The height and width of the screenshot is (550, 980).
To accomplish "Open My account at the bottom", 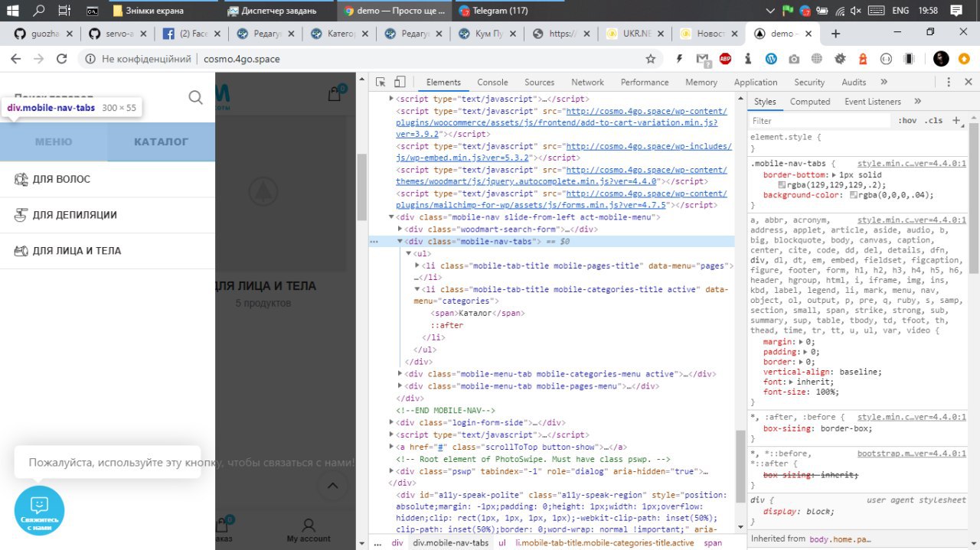I will coord(309,530).
